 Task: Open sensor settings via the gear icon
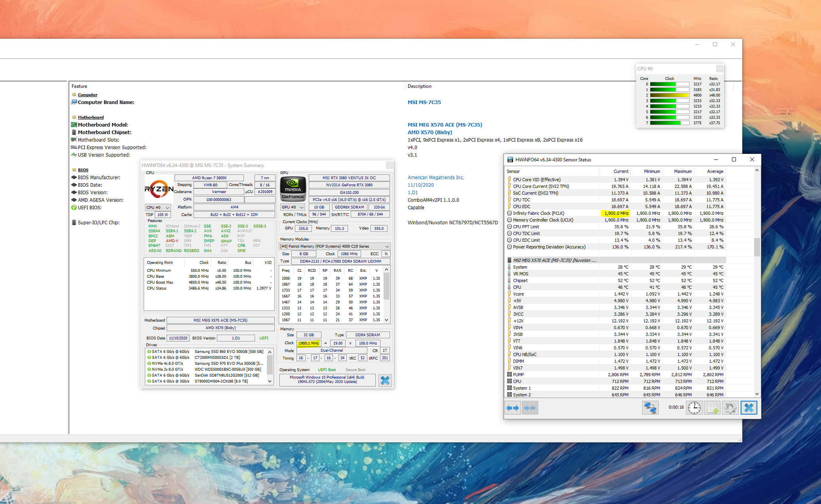point(730,408)
